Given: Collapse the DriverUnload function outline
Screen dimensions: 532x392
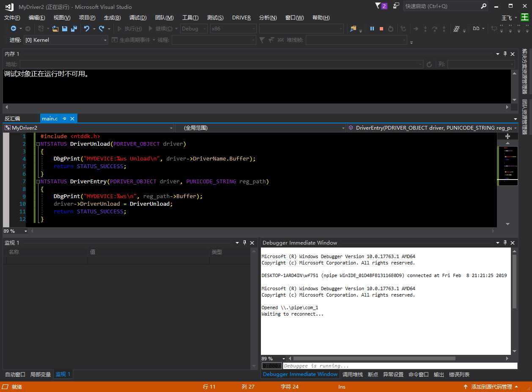Looking at the screenshot, I should [38, 144].
